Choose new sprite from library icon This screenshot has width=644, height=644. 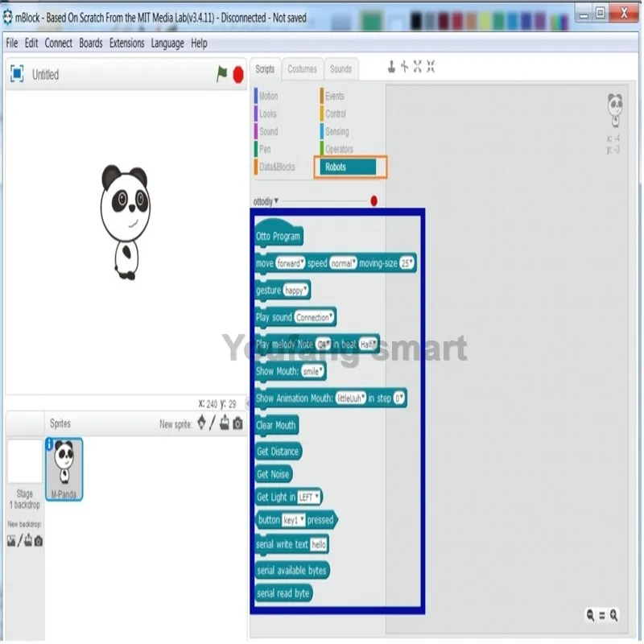point(202,422)
